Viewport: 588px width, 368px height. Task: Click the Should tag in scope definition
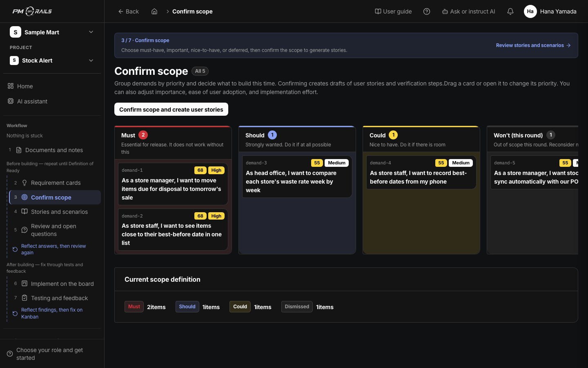(x=187, y=307)
